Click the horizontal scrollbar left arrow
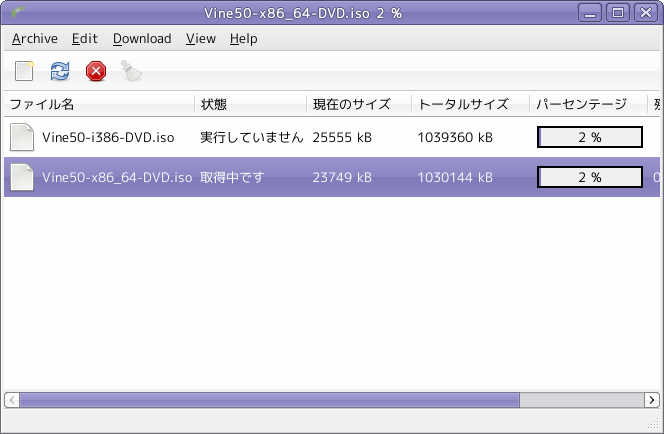 [x=12, y=400]
